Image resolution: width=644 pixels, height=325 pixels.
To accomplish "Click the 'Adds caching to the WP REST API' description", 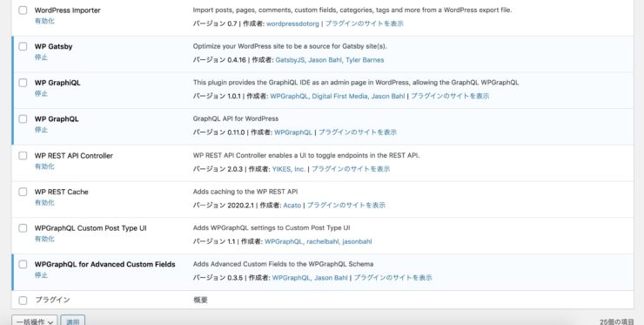I will click(x=245, y=192).
